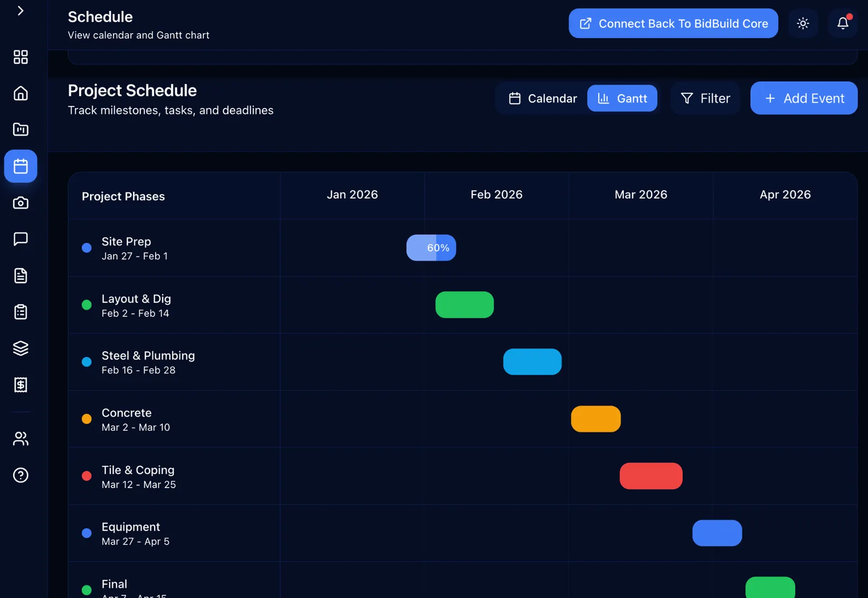868x598 pixels.
Task: Open the help question mark icon
Action: pyautogui.click(x=21, y=475)
